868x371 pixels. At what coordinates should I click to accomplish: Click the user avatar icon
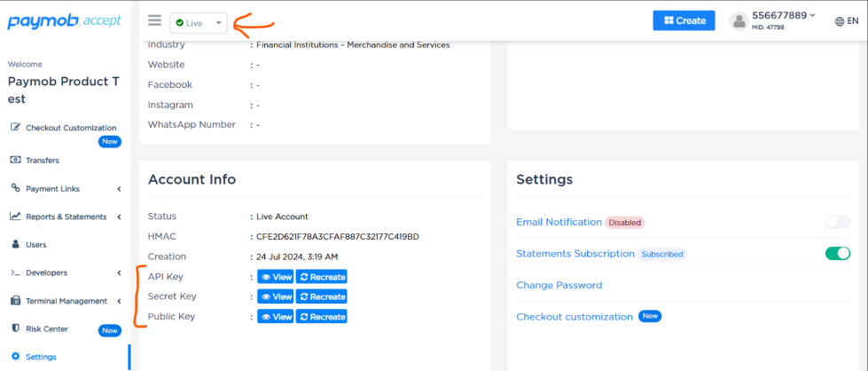[738, 20]
